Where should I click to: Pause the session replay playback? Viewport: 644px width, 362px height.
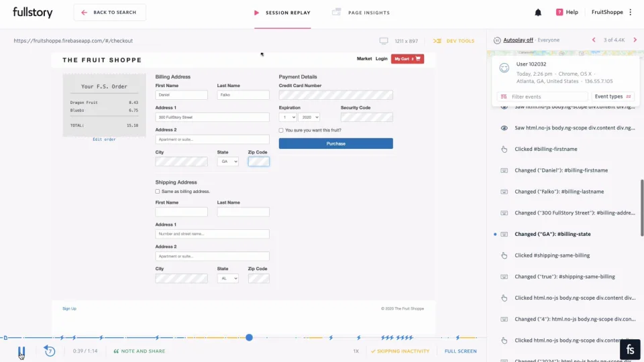tap(21, 351)
